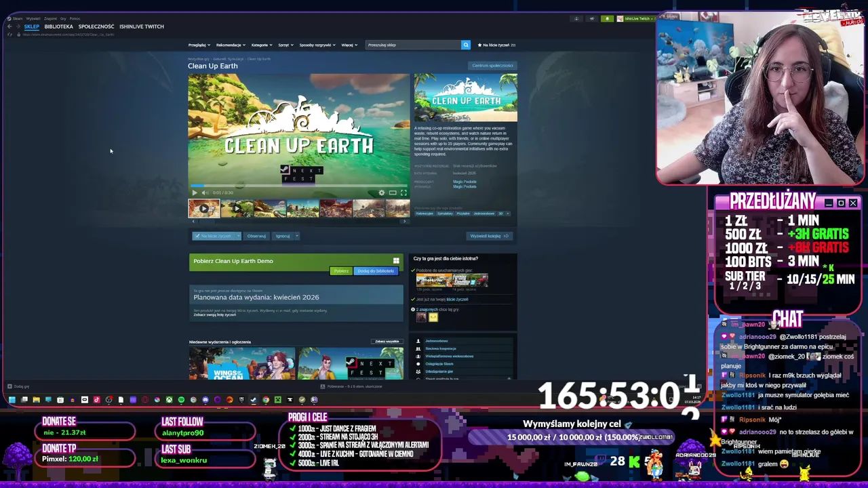Click the Steam forward navigation arrow
The height and width of the screenshot is (488, 868).
coord(18,26)
